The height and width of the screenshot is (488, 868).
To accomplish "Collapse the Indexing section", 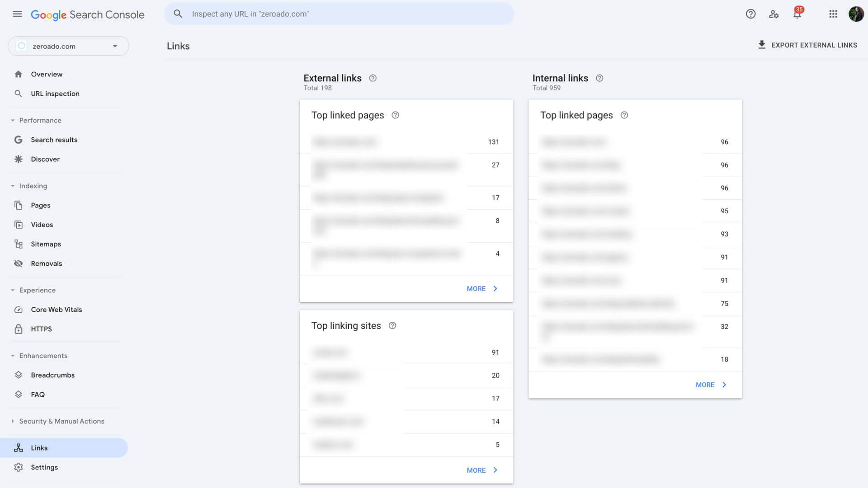I will click(x=13, y=186).
